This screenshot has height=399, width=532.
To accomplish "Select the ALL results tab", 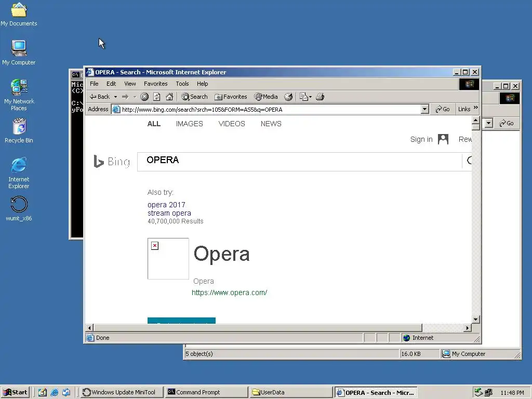I will (x=154, y=124).
